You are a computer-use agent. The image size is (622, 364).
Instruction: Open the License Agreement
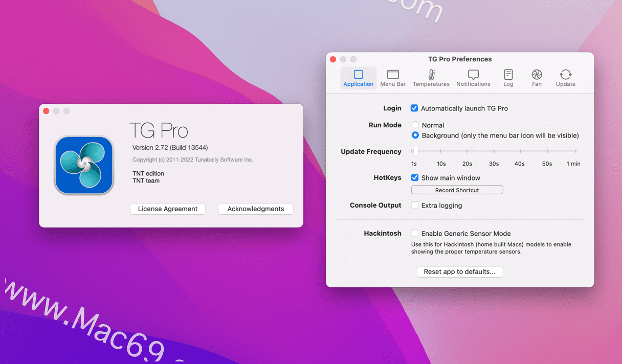click(168, 209)
